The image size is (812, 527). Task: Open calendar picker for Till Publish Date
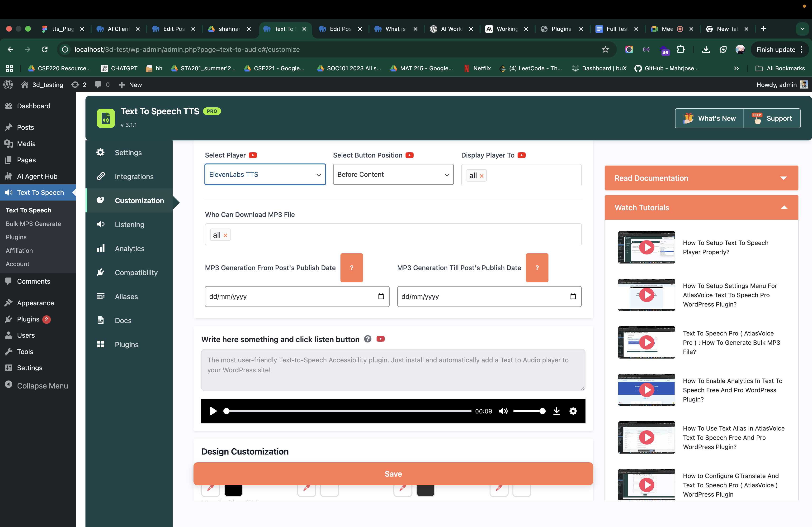pos(573,296)
